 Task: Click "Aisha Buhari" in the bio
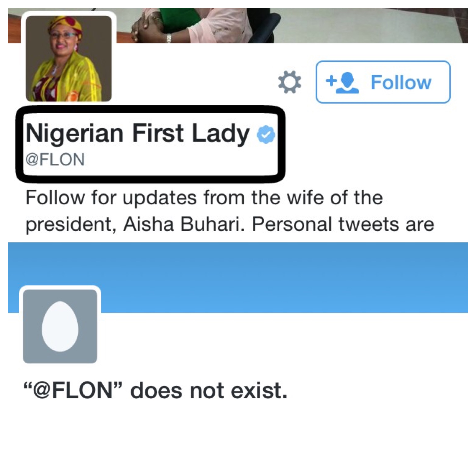pos(182,224)
